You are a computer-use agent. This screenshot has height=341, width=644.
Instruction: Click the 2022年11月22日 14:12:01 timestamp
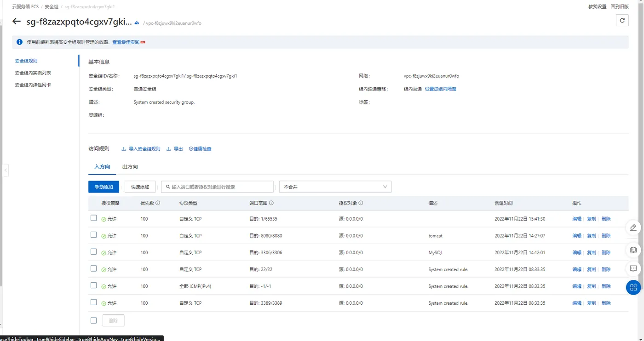[520, 253]
